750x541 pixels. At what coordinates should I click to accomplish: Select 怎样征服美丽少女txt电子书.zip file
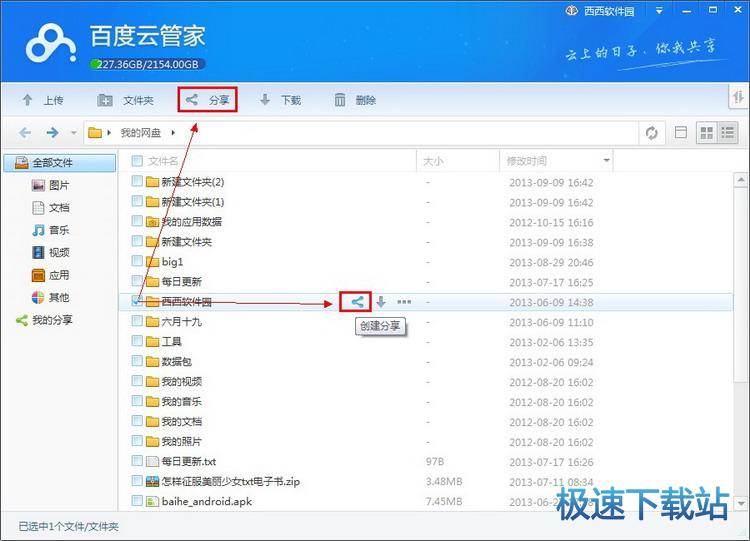(x=231, y=482)
